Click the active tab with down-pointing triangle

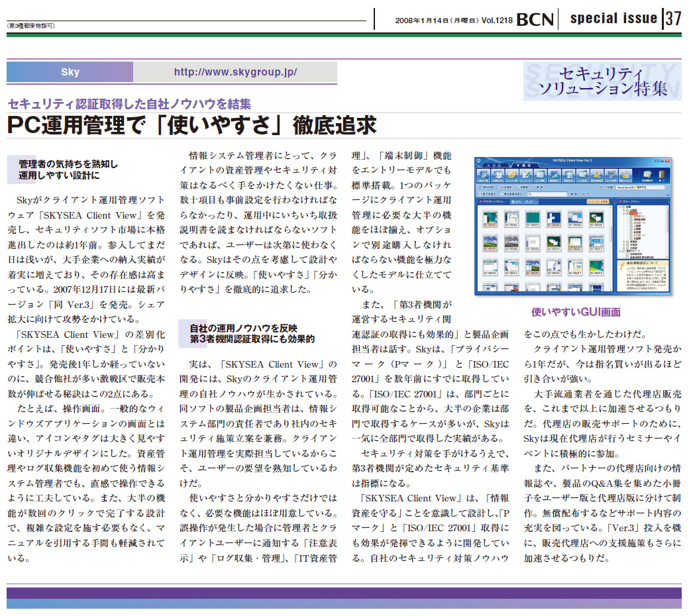coord(525,165)
